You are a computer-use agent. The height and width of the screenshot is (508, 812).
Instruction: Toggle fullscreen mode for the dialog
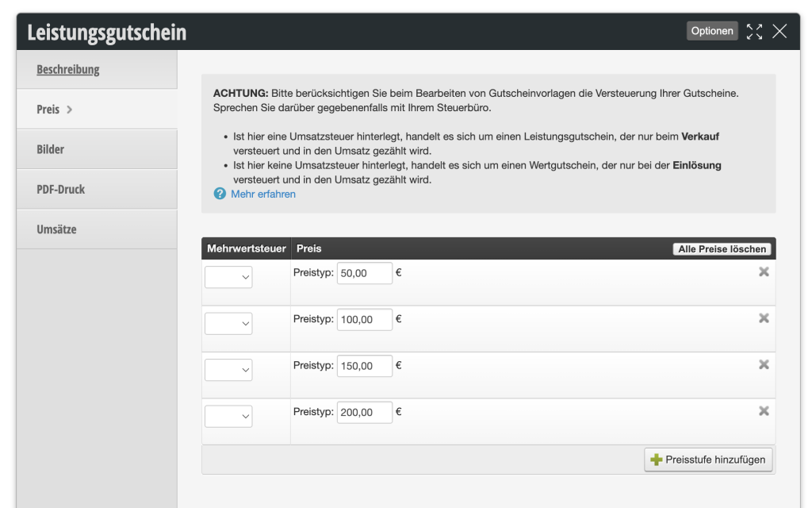coord(754,31)
